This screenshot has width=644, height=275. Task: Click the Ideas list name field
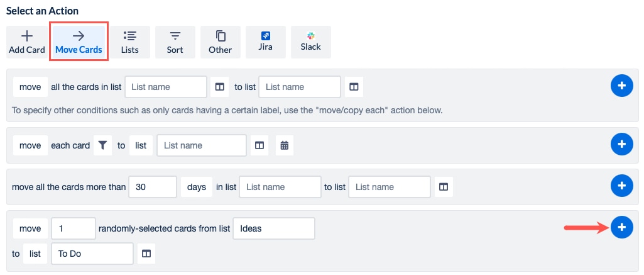click(x=273, y=228)
